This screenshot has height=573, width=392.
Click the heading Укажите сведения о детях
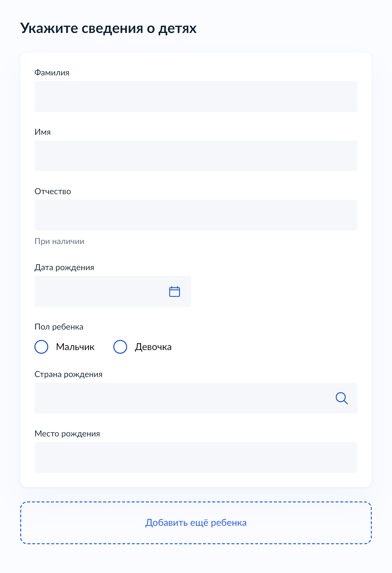pyautogui.click(x=108, y=29)
